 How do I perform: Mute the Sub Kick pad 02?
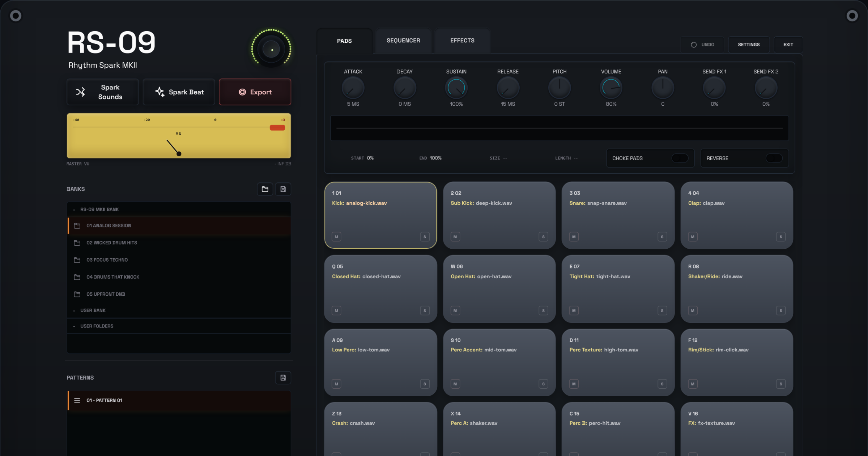point(455,237)
